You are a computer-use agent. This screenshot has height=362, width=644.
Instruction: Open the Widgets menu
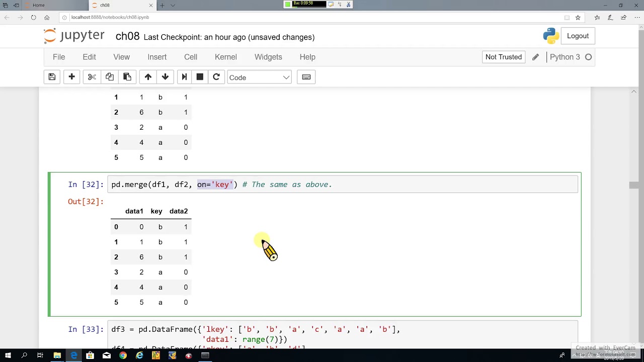[268, 57]
